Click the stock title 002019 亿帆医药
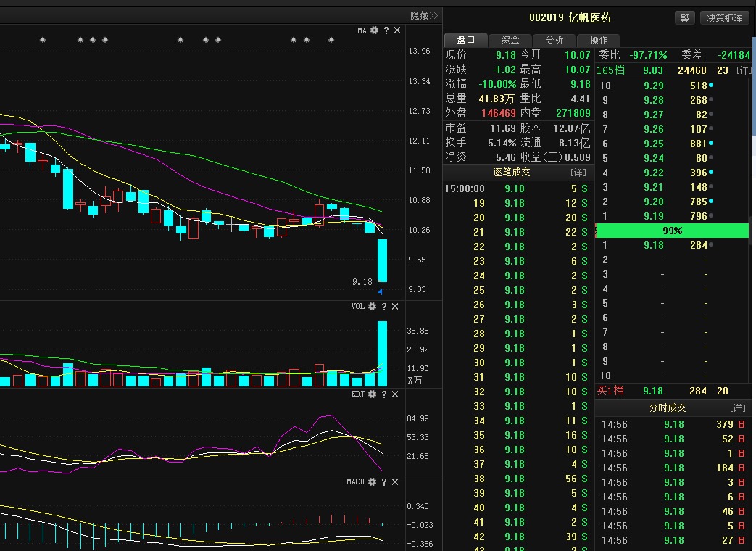Image resolution: width=756 pixels, height=551 pixels. pyautogui.click(x=570, y=18)
